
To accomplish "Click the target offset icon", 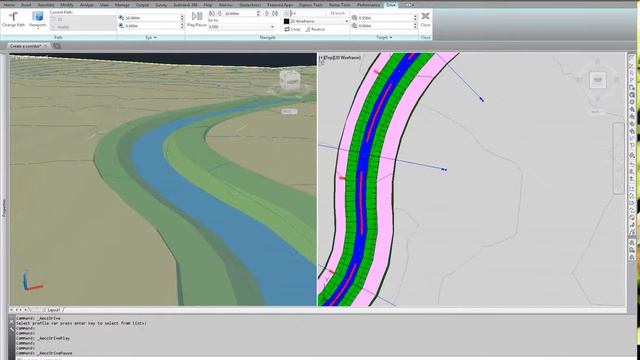I will click(354, 18).
